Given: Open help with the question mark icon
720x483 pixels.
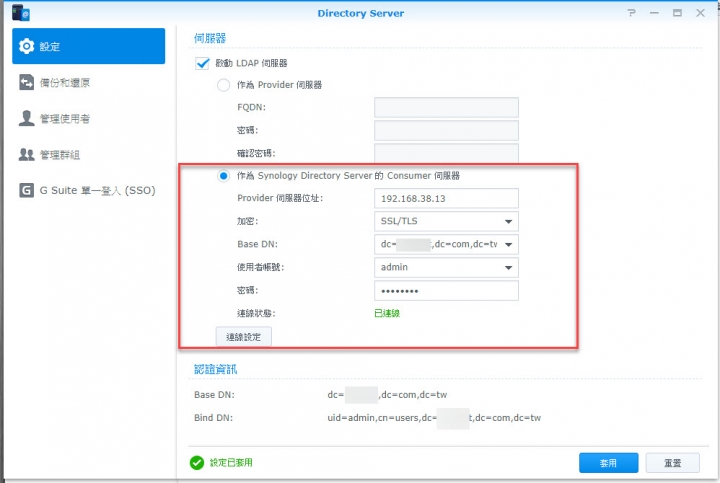Looking at the screenshot, I should pyautogui.click(x=632, y=13).
